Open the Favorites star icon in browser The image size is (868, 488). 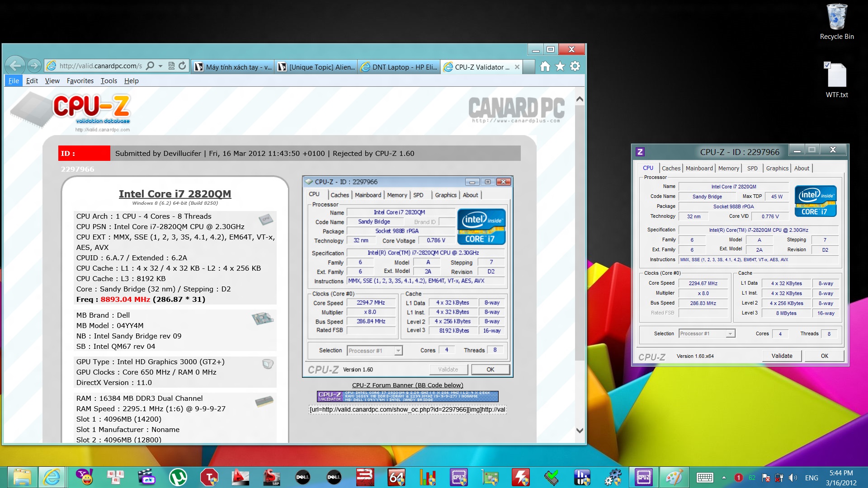tap(560, 66)
